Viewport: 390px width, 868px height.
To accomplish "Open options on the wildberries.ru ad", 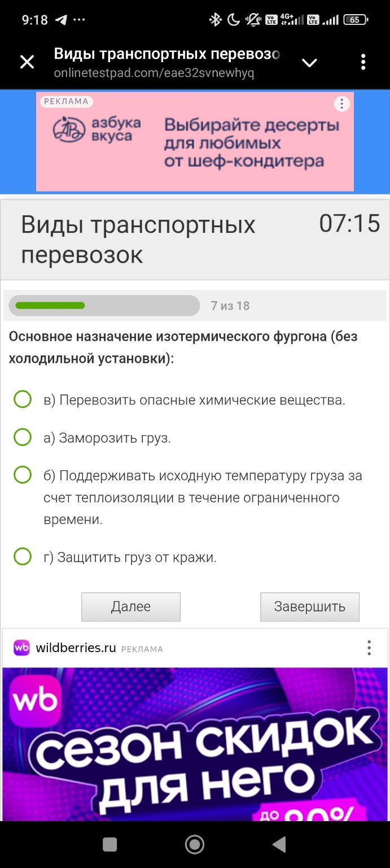I will [369, 648].
